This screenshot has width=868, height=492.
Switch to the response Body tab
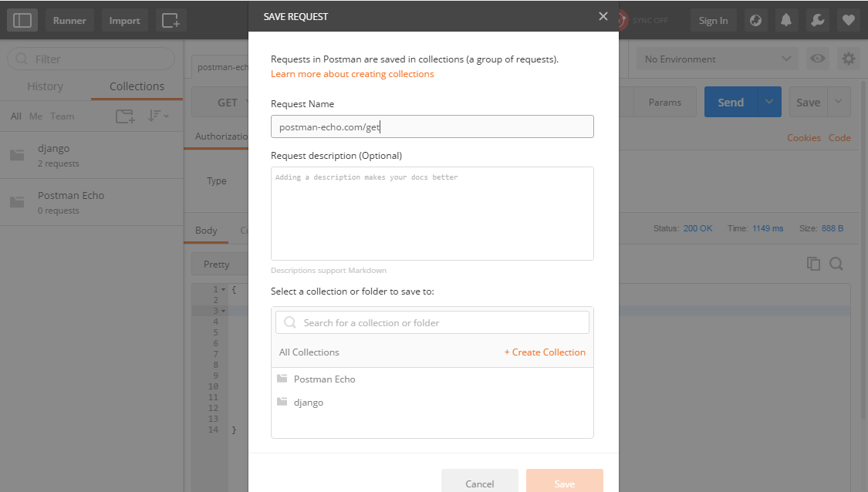pyautogui.click(x=206, y=231)
